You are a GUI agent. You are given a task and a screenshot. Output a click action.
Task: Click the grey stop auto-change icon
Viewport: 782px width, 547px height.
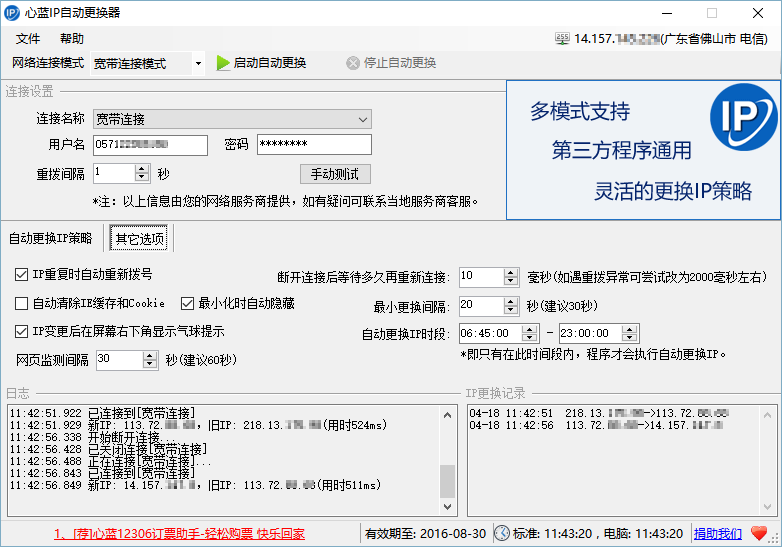(353, 63)
